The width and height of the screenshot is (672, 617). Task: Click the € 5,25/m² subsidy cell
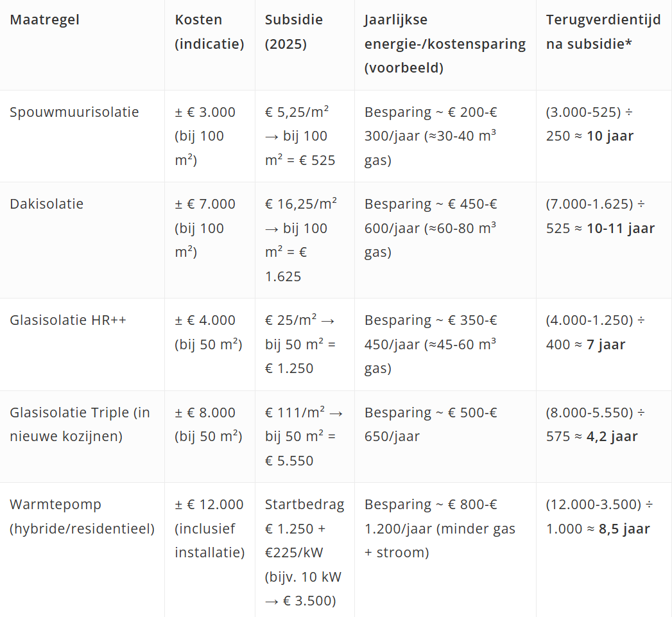(300, 136)
